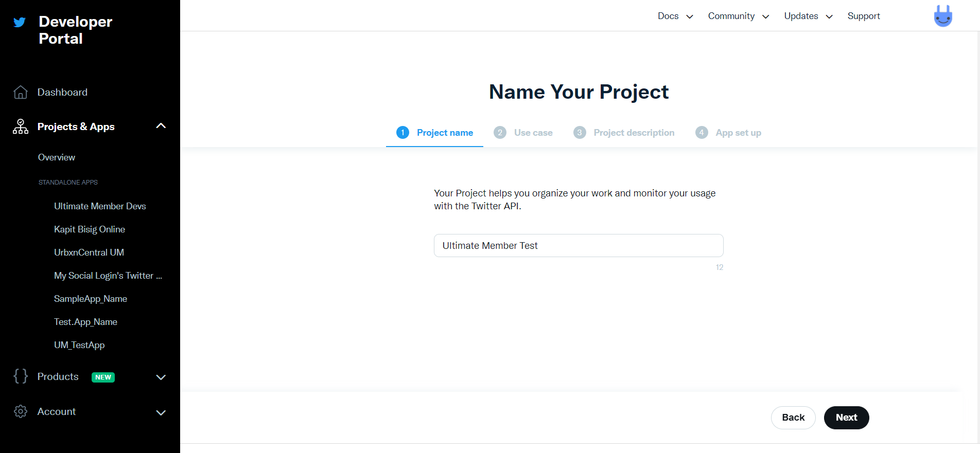Open the Community menu
The image size is (980, 453).
[731, 16]
